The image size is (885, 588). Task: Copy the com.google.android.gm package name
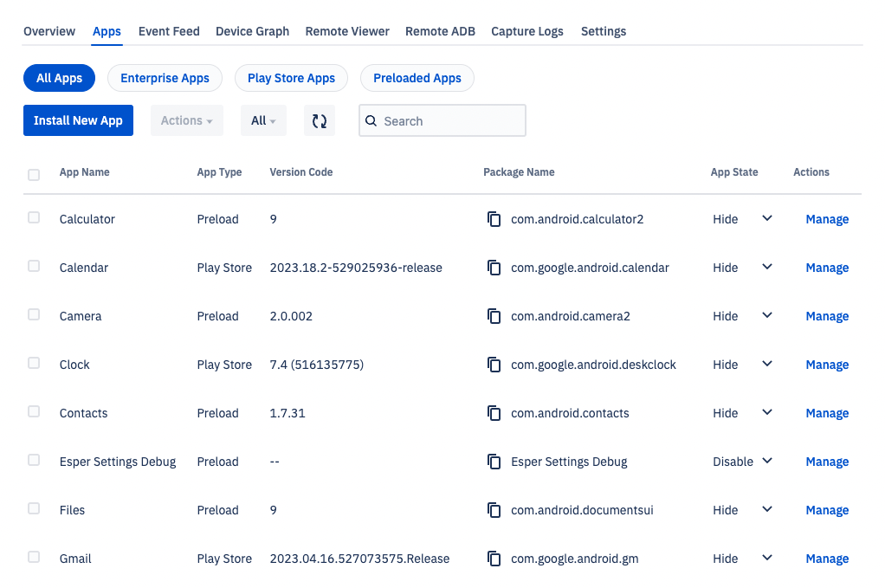pos(494,559)
